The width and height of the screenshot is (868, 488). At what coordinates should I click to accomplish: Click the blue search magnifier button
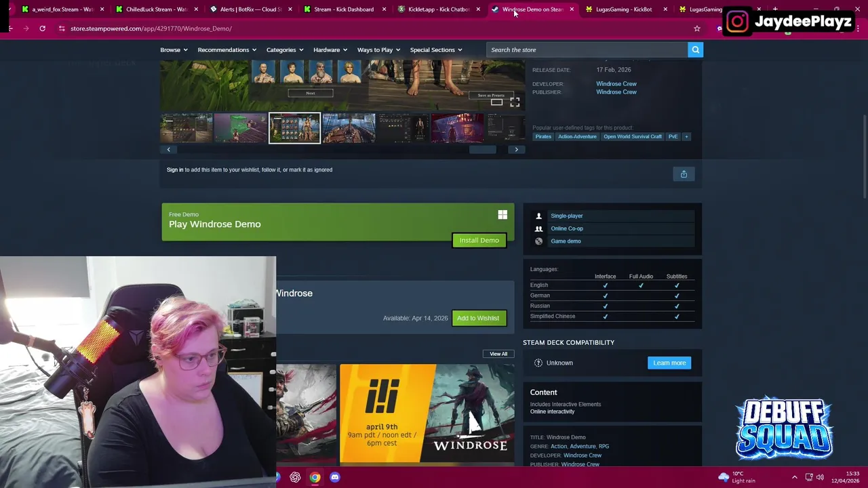(695, 49)
